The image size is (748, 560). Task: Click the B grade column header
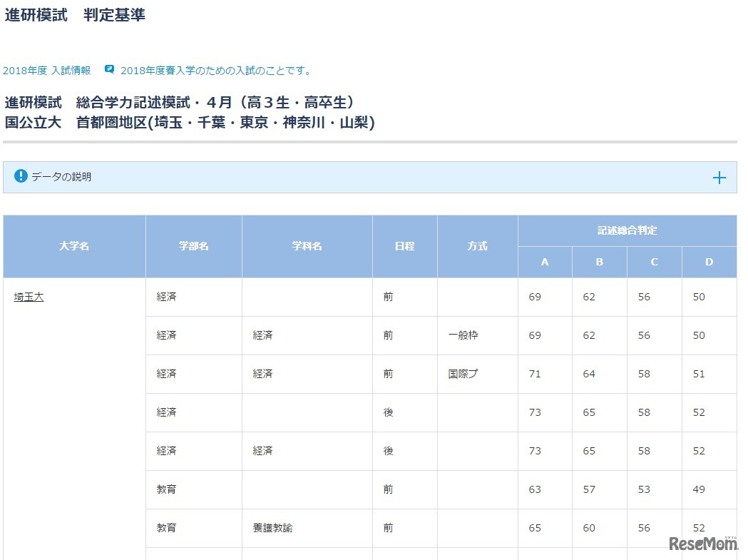[599, 262]
